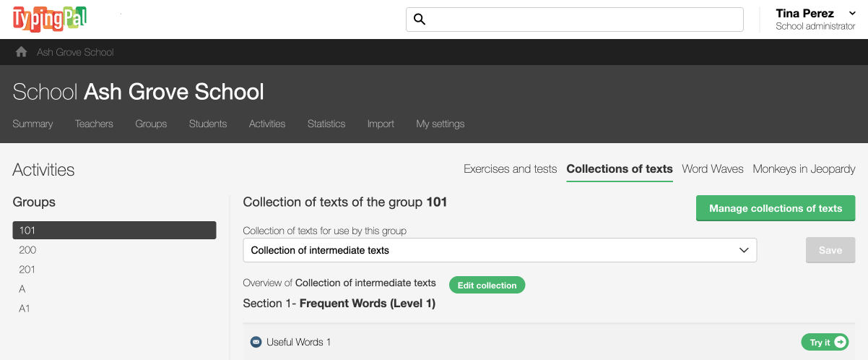Click the Ash Grove School breadcrumb link
The height and width of the screenshot is (360, 868).
[x=75, y=52]
